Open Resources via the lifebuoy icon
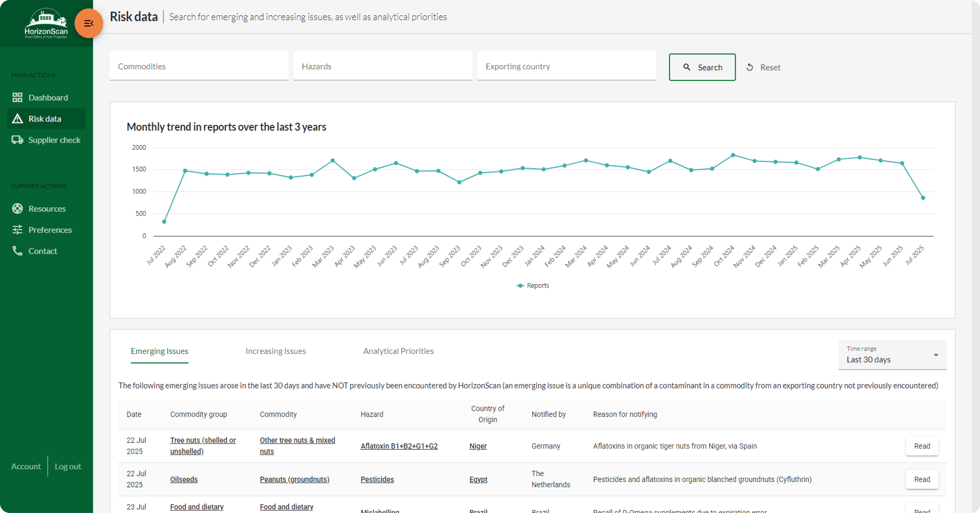The width and height of the screenshot is (980, 513). click(x=17, y=208)
